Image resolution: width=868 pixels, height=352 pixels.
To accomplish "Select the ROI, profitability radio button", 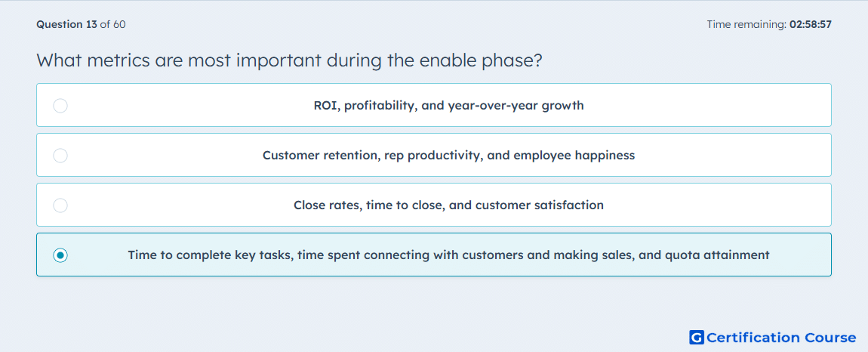I will click(60, 105).
